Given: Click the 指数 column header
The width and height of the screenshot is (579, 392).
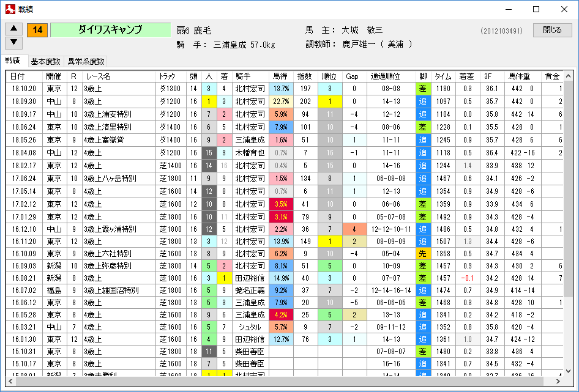Looking at the screenshot, I should pos(305,76).
